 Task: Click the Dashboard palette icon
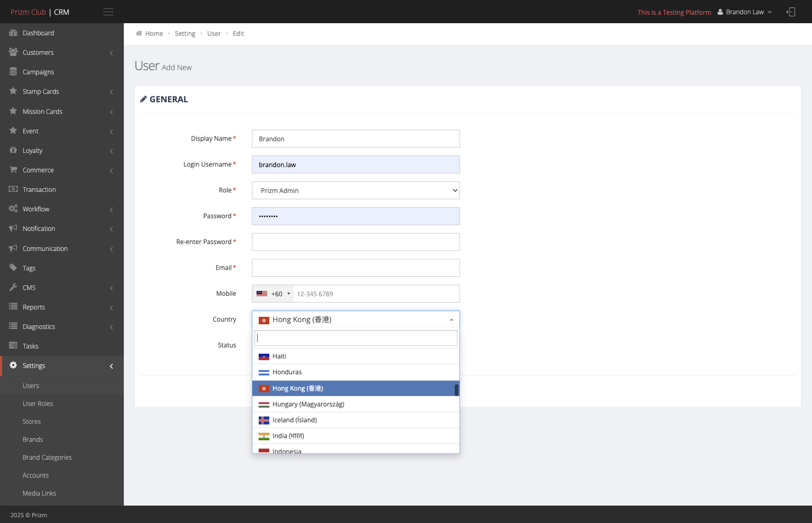pyautogui.click(x=13, y=33)
